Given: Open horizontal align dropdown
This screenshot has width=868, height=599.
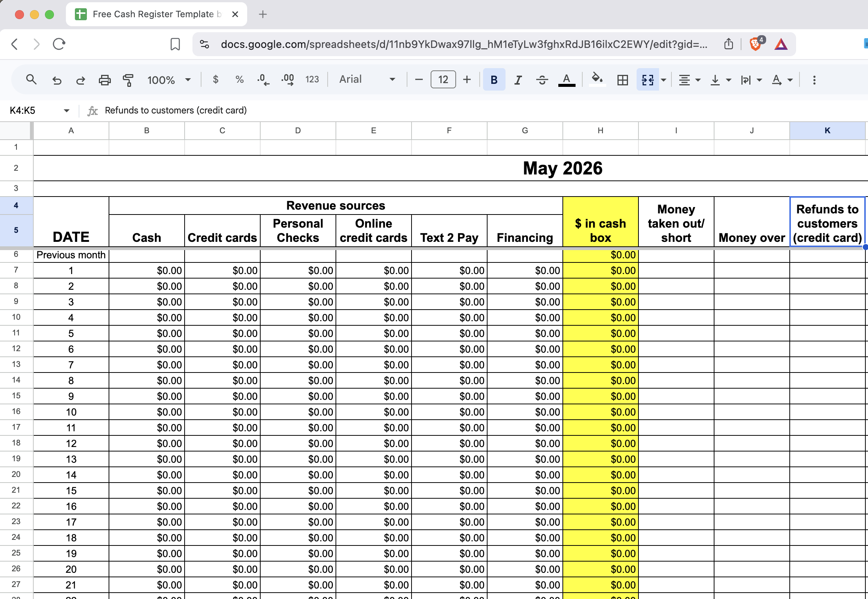Looking at the screenshot, I should 689,80.
